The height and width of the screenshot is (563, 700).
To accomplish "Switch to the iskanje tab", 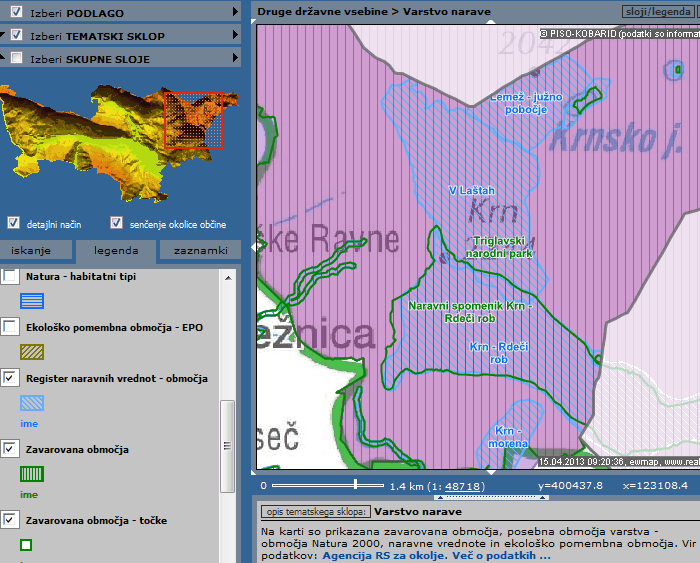I will point(37,251).
